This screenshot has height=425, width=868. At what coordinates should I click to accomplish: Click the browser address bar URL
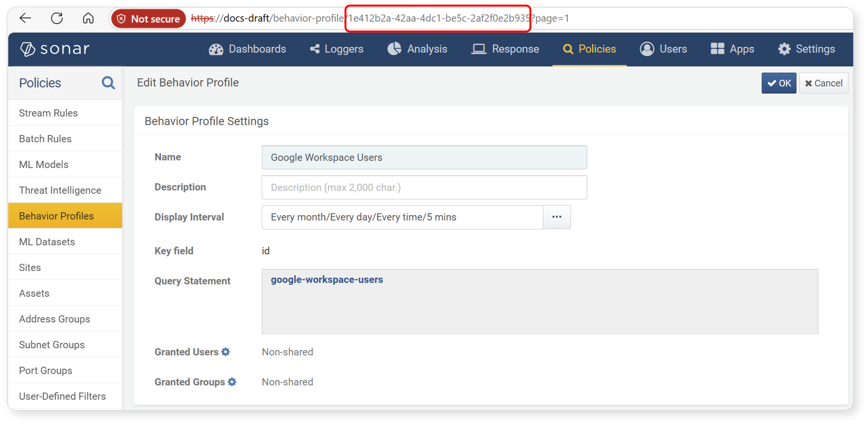[380, 18]
